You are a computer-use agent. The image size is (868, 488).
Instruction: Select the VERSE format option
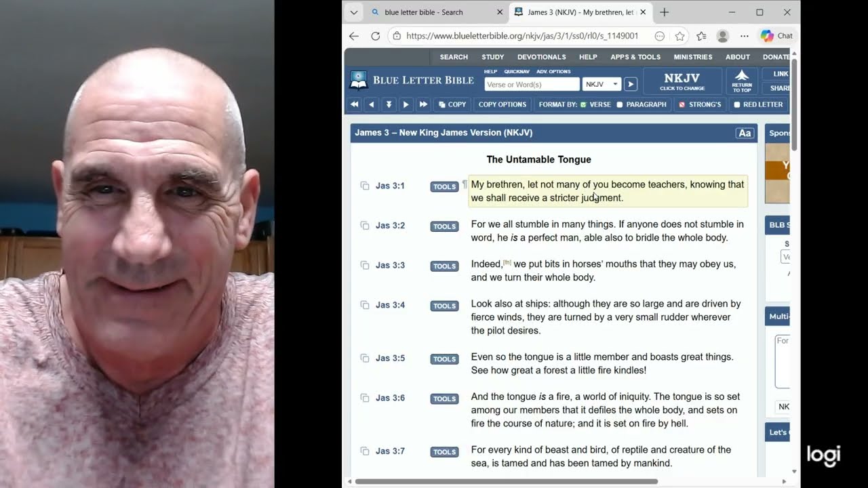tap(595, 104)
